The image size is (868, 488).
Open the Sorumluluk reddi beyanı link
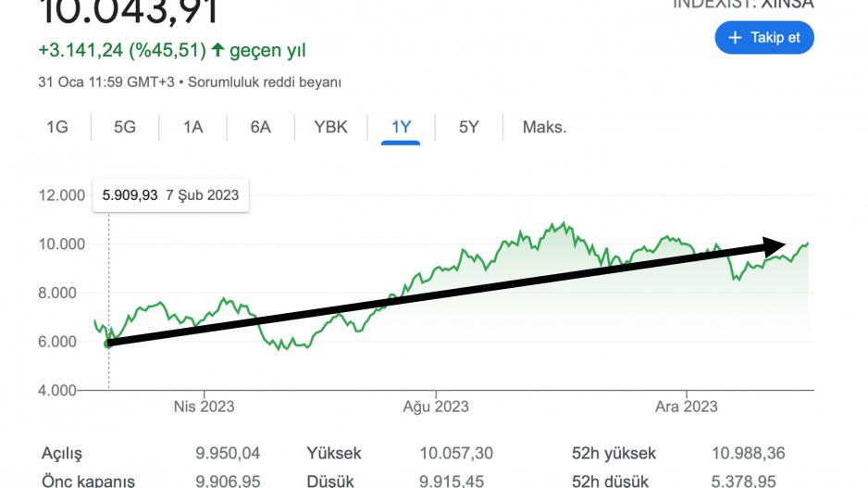coord(265,81)
